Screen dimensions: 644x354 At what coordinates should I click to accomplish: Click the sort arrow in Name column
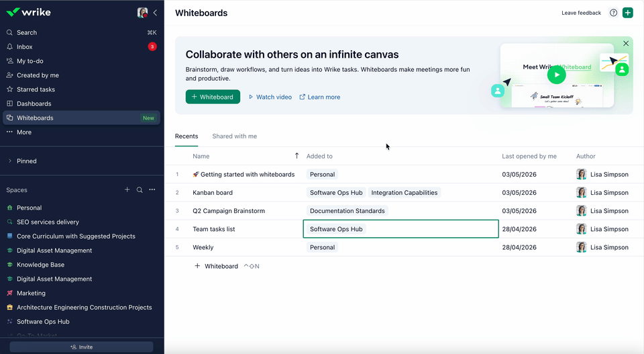coord(297,156)
